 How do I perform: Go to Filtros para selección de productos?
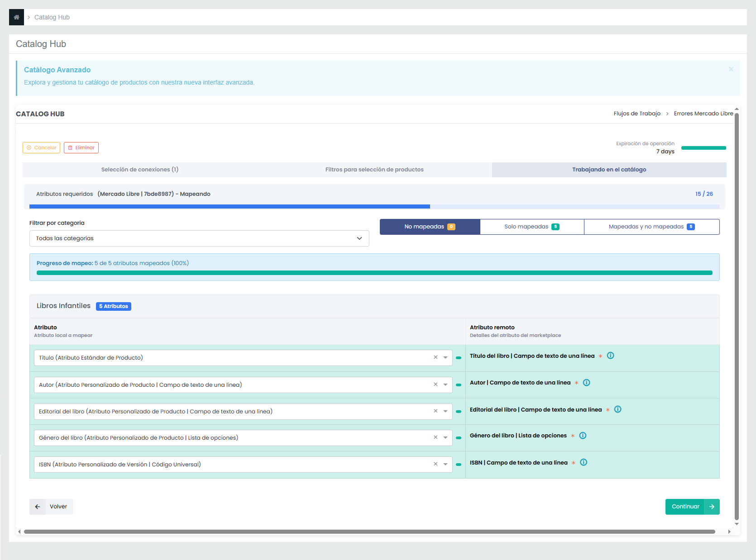point(374,170)
